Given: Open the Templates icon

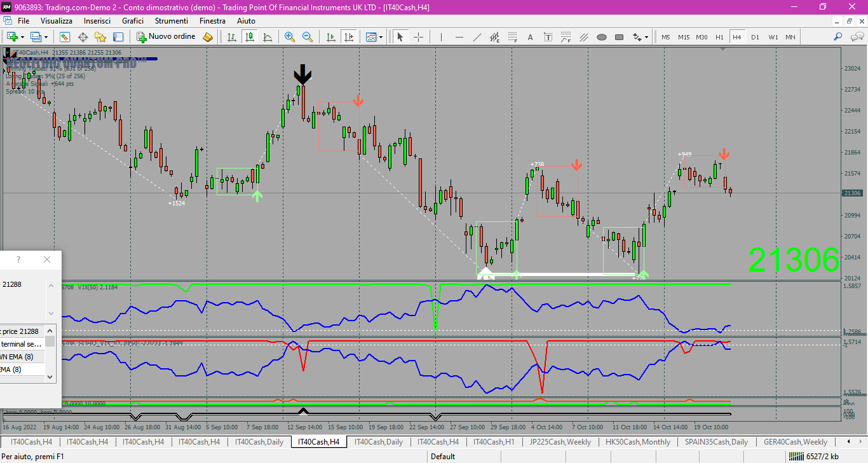Looking at the screenshot, I should tap(371, 37).
